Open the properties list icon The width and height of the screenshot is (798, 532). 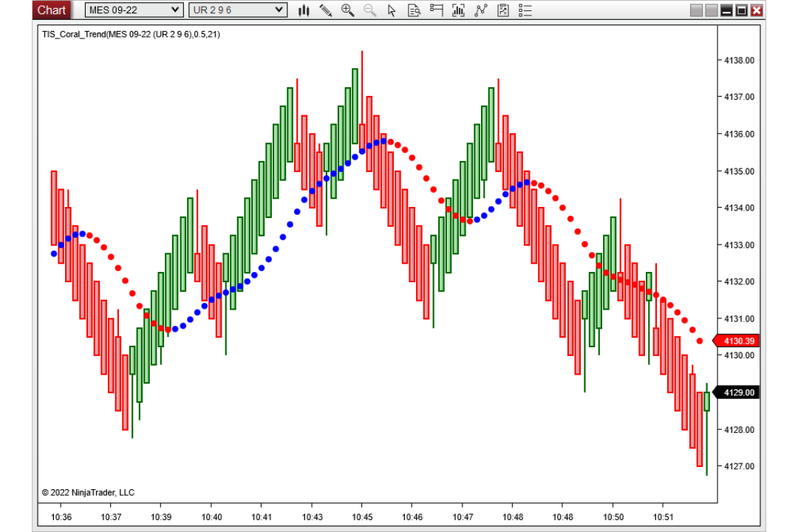pos(525,10)
